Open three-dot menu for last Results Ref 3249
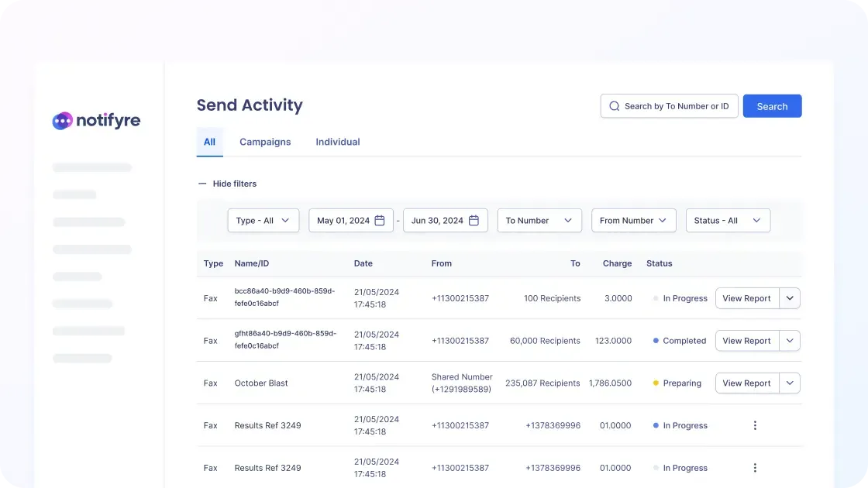 (755, 468)
